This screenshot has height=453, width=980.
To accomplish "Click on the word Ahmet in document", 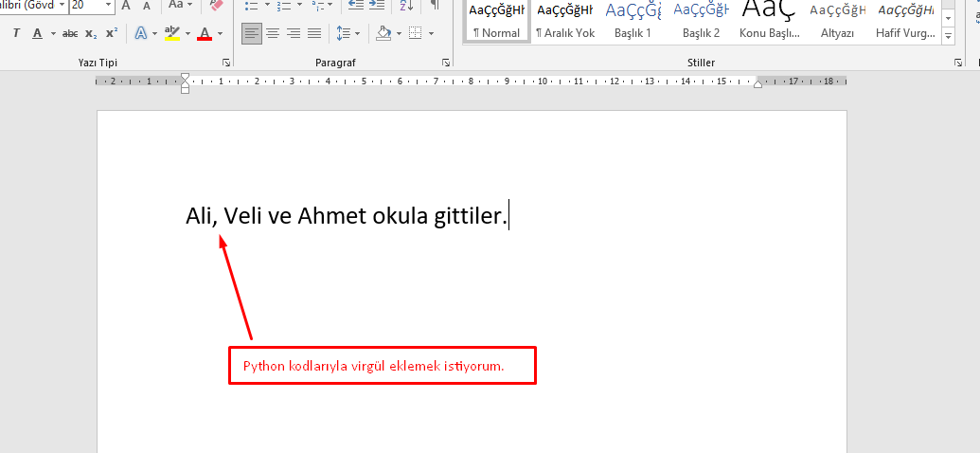I will coord(331,216).
